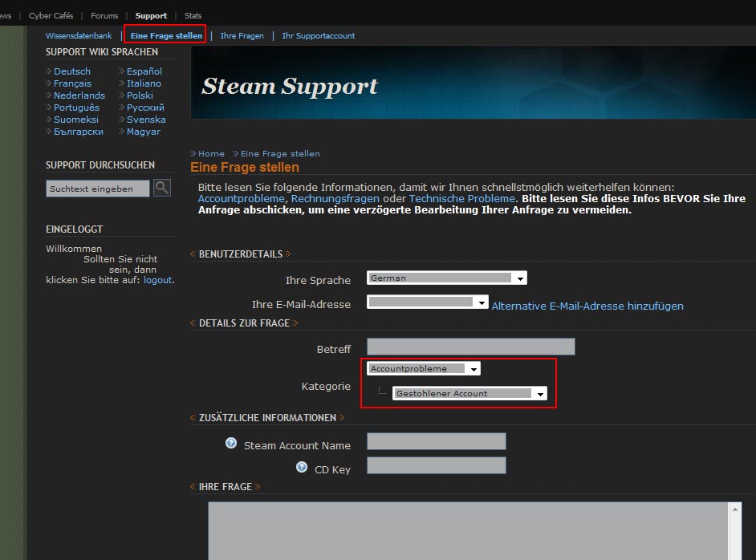The image size is (756, 560).
Task: Open the Accountprobleme info link
Action: pyautogui.click(x=241, y=198)
